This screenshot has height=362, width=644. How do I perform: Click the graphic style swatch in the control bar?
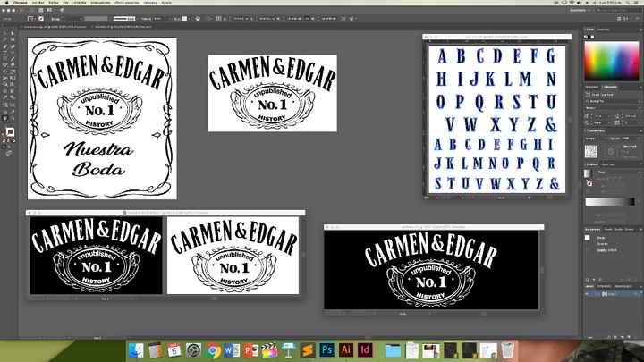tap(184, 19)
